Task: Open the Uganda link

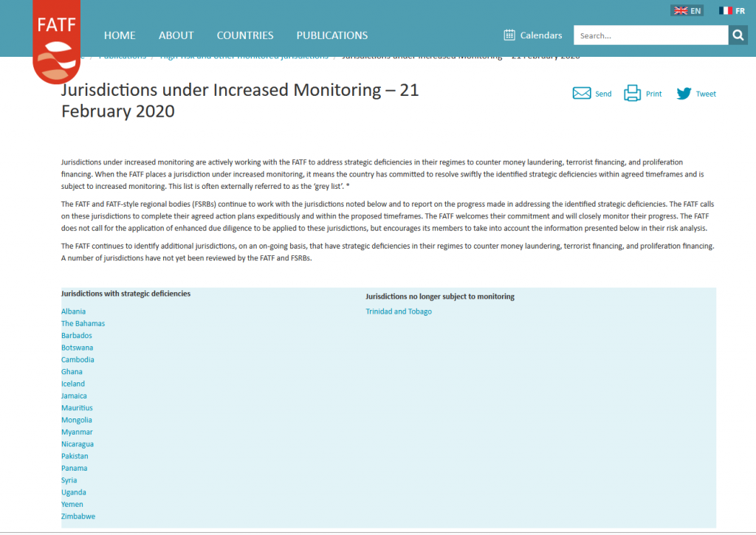Action: (73, 492)
